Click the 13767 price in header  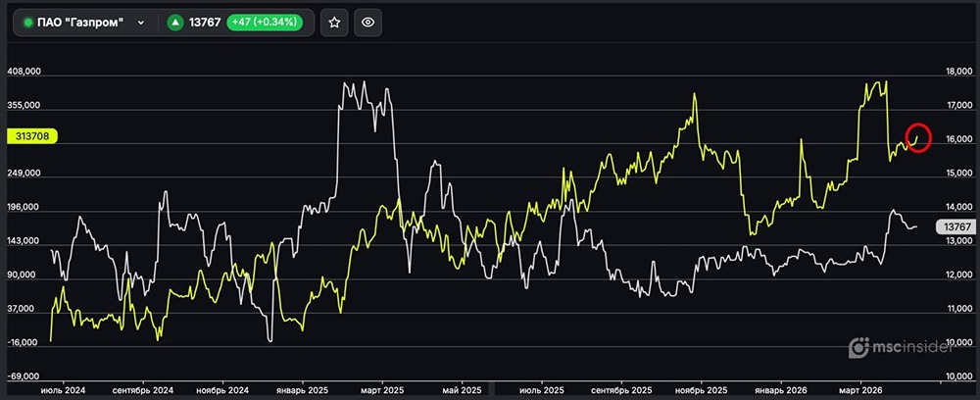(x=205, y=23)
